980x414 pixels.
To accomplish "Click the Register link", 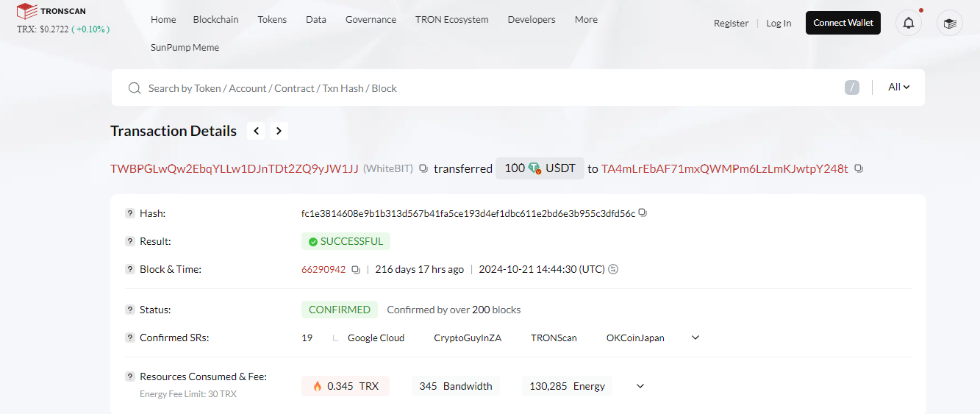I will (x=732, y=24).
